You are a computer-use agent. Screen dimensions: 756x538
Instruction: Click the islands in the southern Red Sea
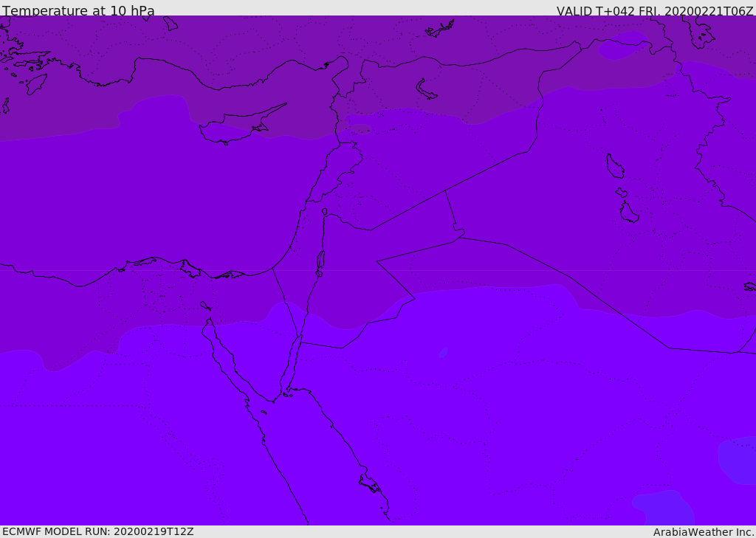(370, 484)
